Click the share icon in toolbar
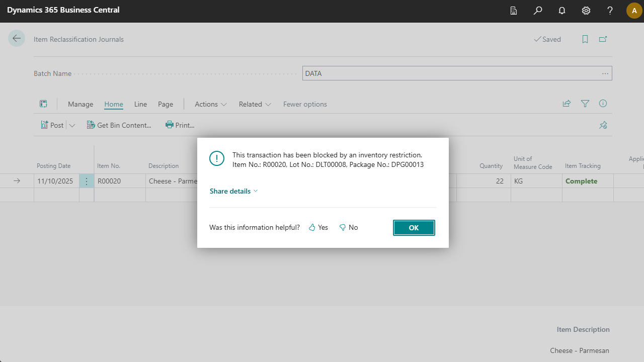This screenshot has width=644, height=362. [x=567, y=104]
